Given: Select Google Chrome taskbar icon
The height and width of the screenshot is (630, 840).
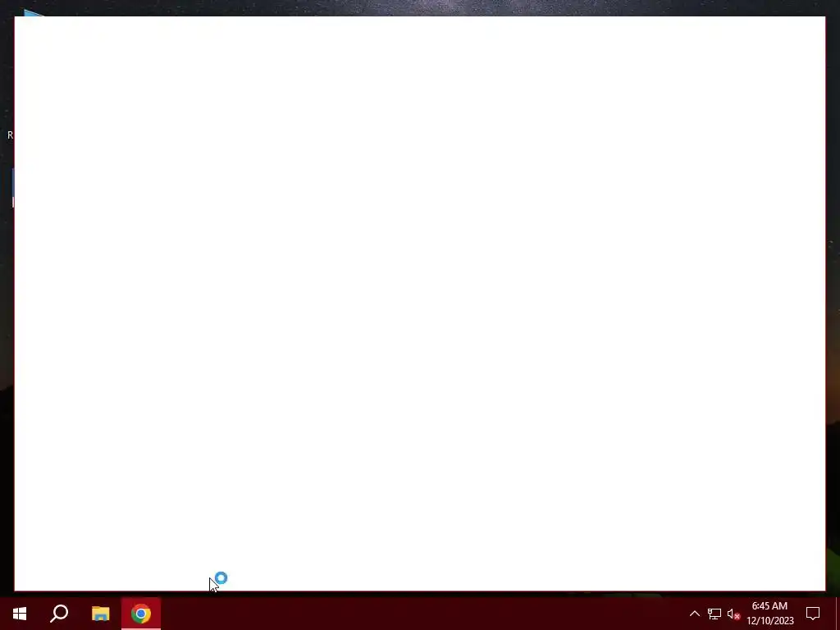Looking at the screenshot, I should (x=141, y=614).
